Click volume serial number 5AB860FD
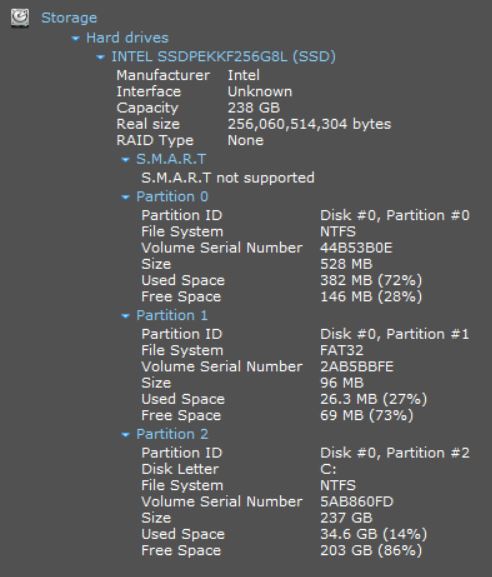Image resolution: width=492 pixels, height=577 pixels. [357, 502]
